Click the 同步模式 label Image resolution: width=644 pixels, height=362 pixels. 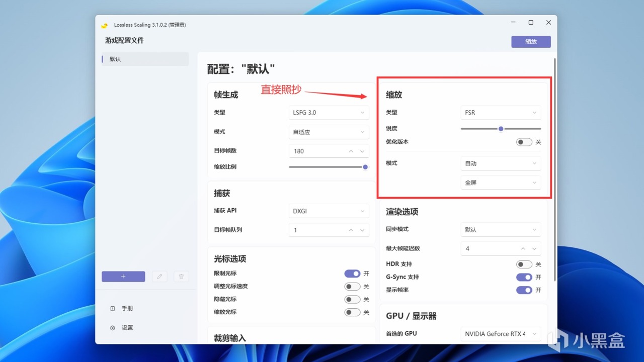pyautogui.click(x=397, y=229)
